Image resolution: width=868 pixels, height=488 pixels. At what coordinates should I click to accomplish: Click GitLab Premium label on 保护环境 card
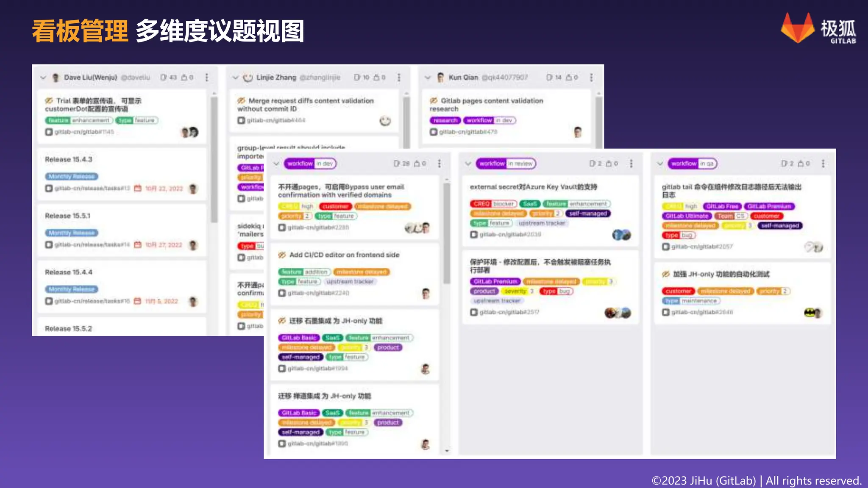pyautogui.click(x=495, y=282)
